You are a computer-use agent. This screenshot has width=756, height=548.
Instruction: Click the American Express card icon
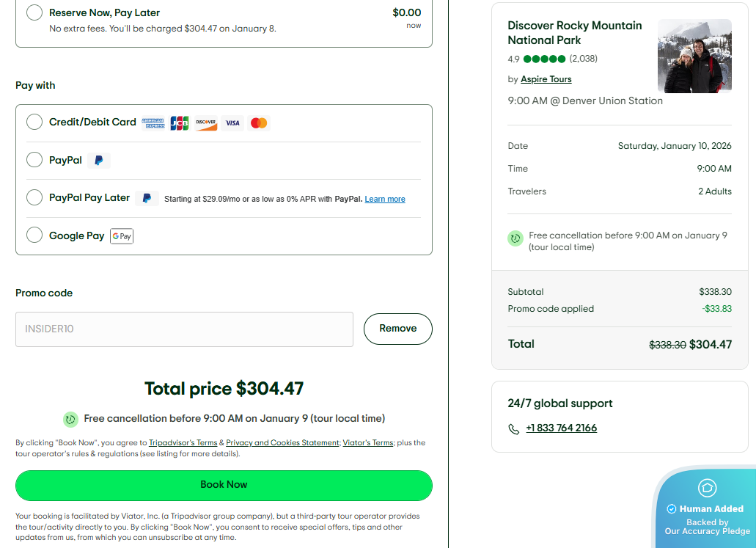pyautogui.click(x=153, y=123)
